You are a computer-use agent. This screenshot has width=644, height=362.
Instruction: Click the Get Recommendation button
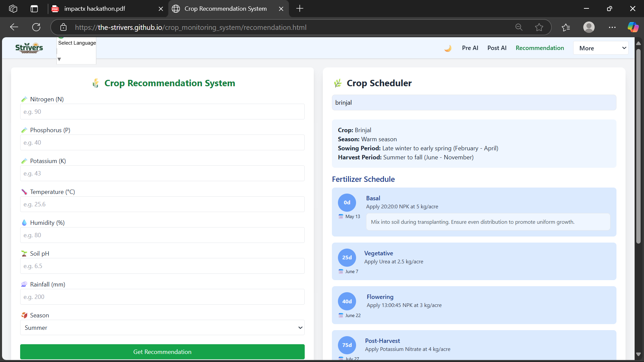(x=162, y=352)
